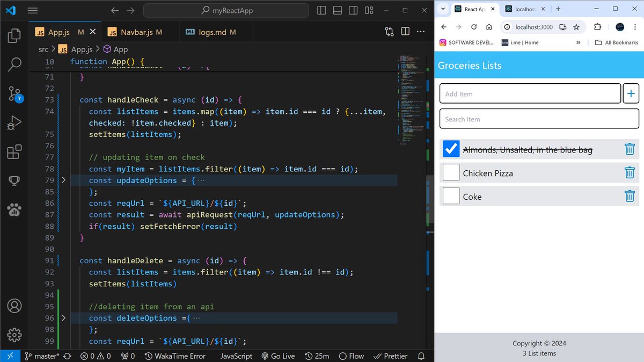The height and width of the screenshot is (362, 644).
Task: Open the i.me | Home bookmark
Action: 520,42
